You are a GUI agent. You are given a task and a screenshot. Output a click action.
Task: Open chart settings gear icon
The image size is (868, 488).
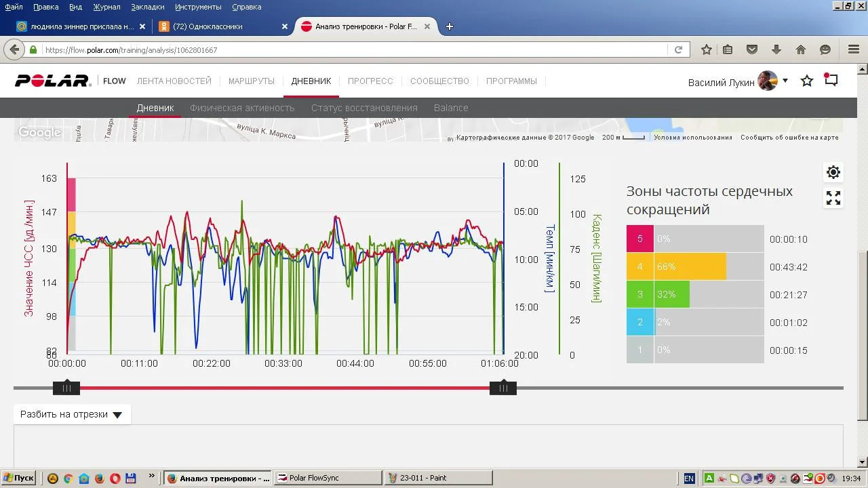click(x=833, y=172)
